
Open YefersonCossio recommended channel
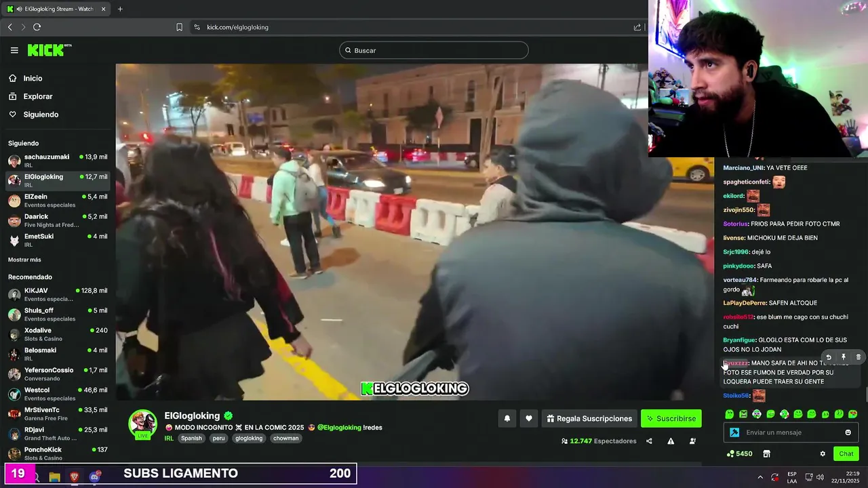click(58, 374)
